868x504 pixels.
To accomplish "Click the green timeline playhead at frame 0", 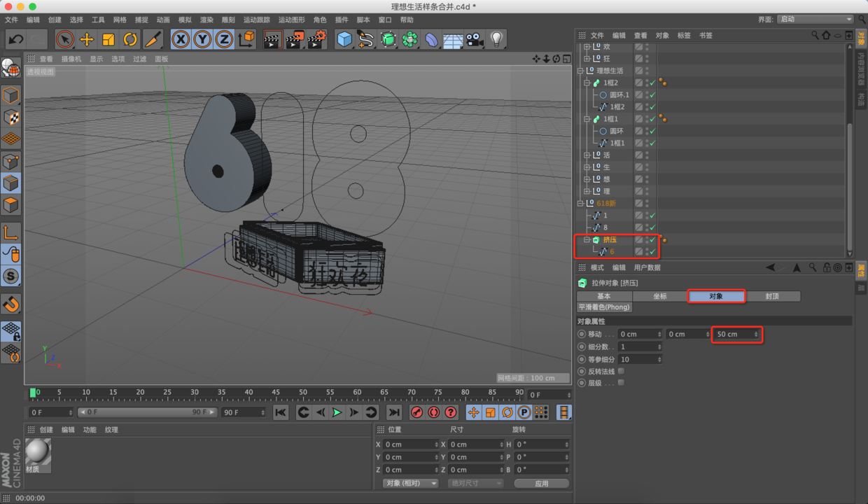I will 33,393.
